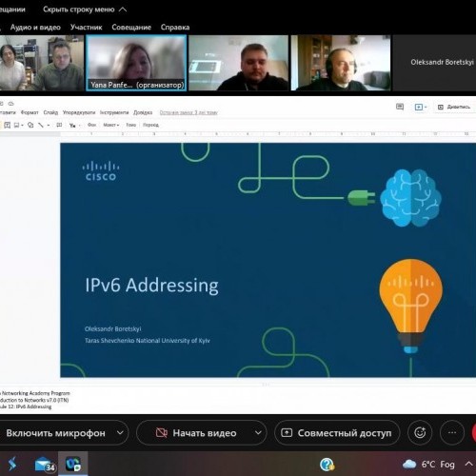This screenshot has height=476, width=476.
Task: Open the Слайд menu in Slides
Action: (50, 112)
